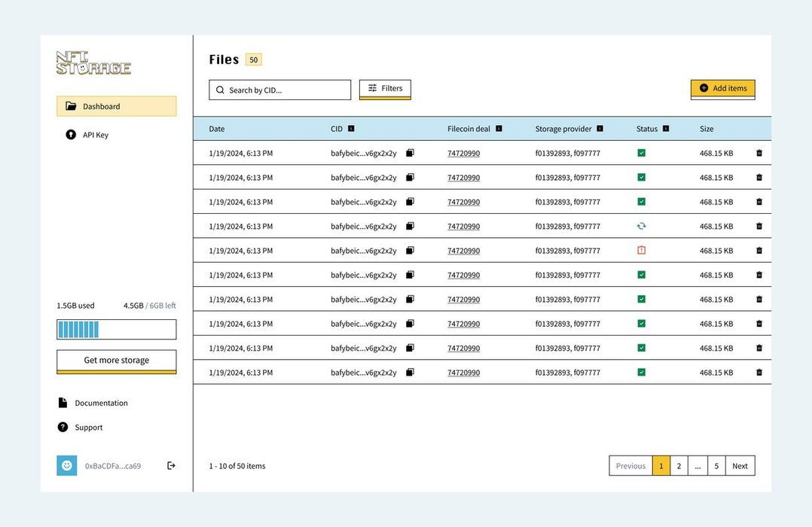Click the Add items button
The image size is (812, 527).
(722, 89)
